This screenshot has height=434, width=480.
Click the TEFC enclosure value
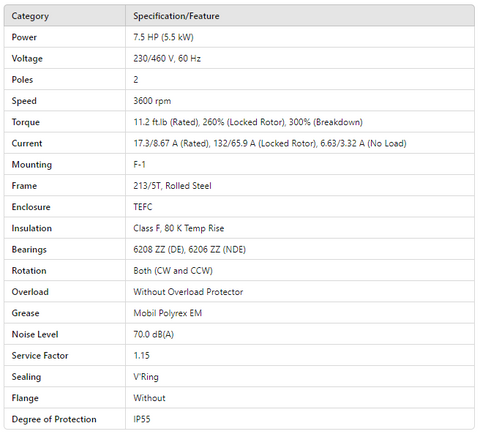click(x=143, y=207)
